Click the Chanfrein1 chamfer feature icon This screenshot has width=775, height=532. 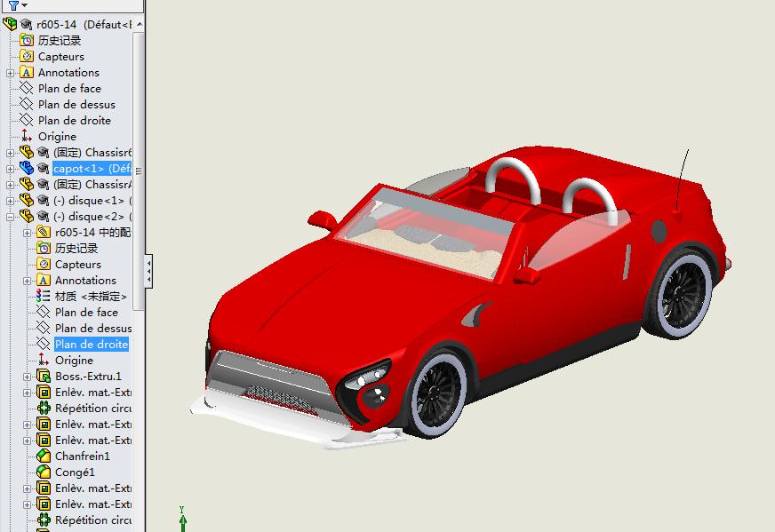44,457
